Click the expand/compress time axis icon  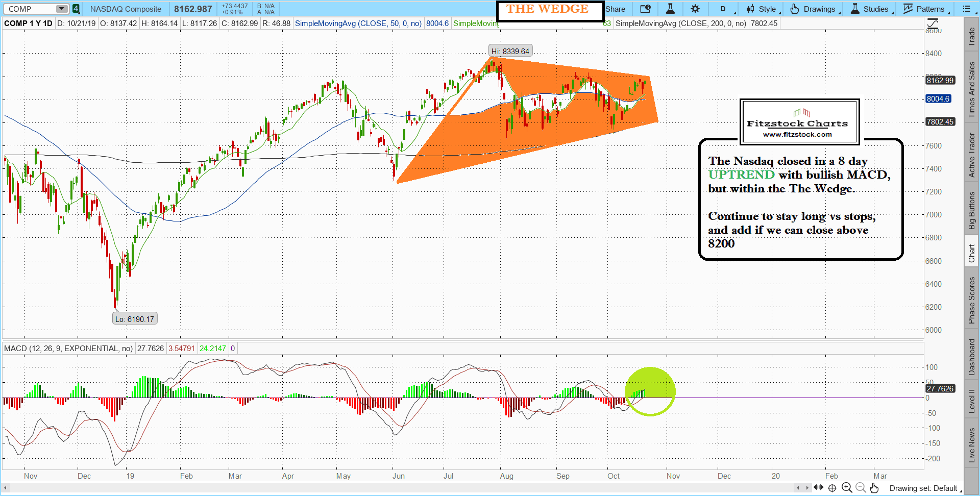click(818, 488)
